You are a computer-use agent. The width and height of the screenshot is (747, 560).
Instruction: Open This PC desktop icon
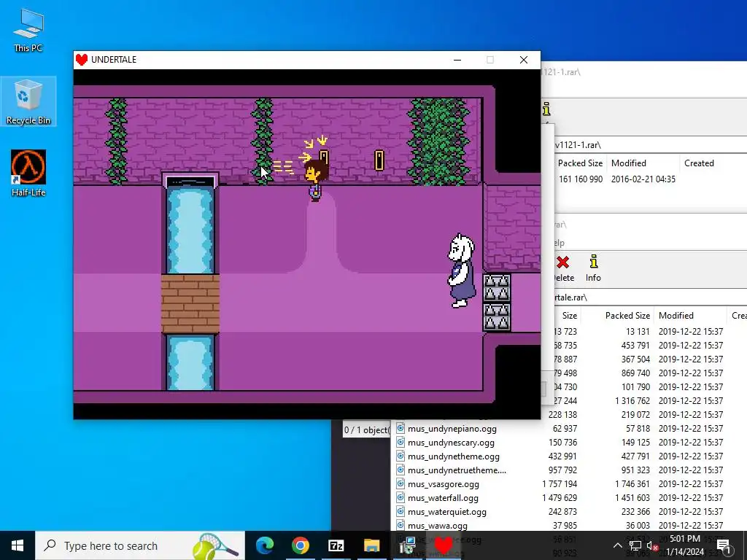point(28,30)
